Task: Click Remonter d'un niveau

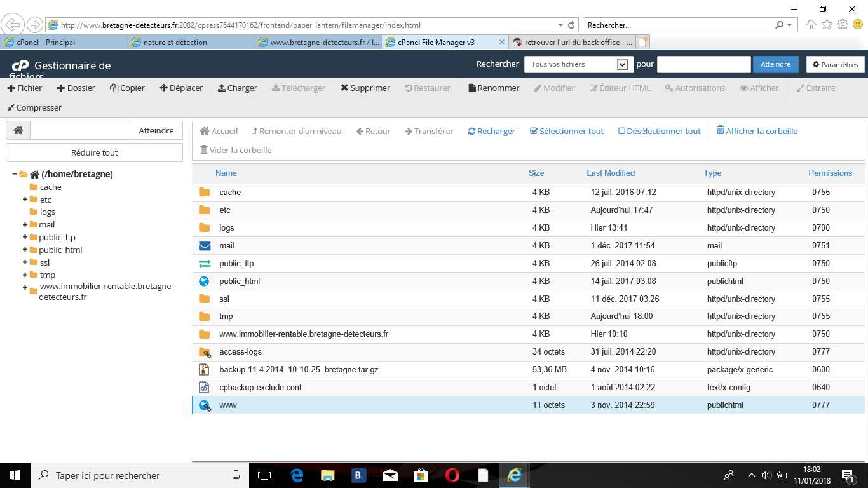Action: click(x=297, y=131)
